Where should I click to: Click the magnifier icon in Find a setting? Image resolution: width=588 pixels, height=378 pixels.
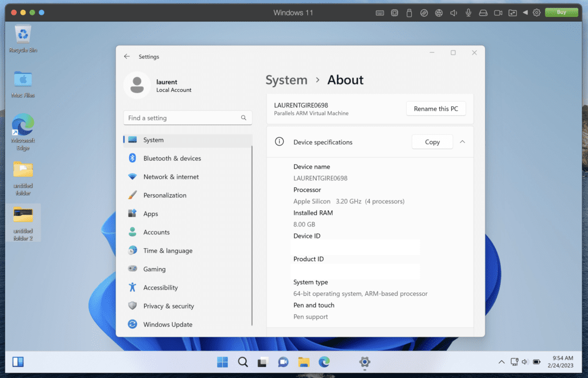243,118
